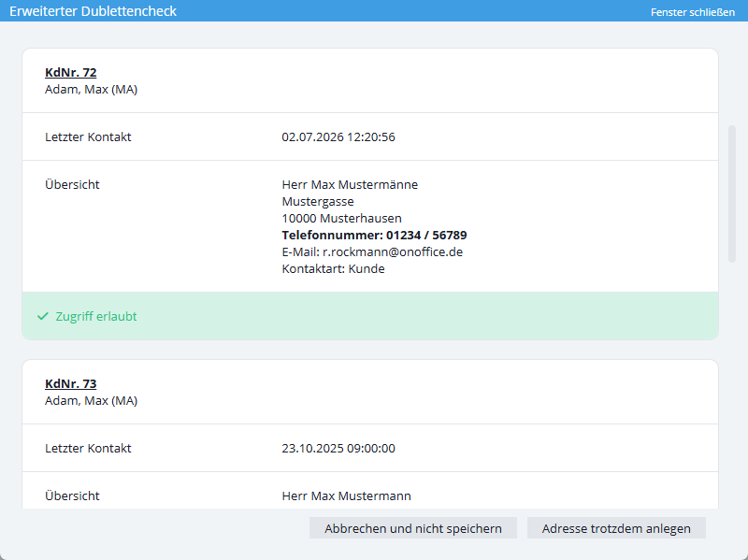The height and width of the screenshot is (560, 748).
Task: Click 'Übersicht' label in KdNr. 73 card
Action: [72, 496]
